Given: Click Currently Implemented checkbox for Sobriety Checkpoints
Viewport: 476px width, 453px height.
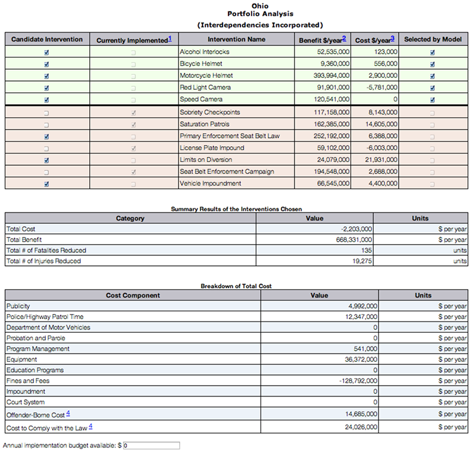Looking at the screenshot, I should (x=134, y=113).
